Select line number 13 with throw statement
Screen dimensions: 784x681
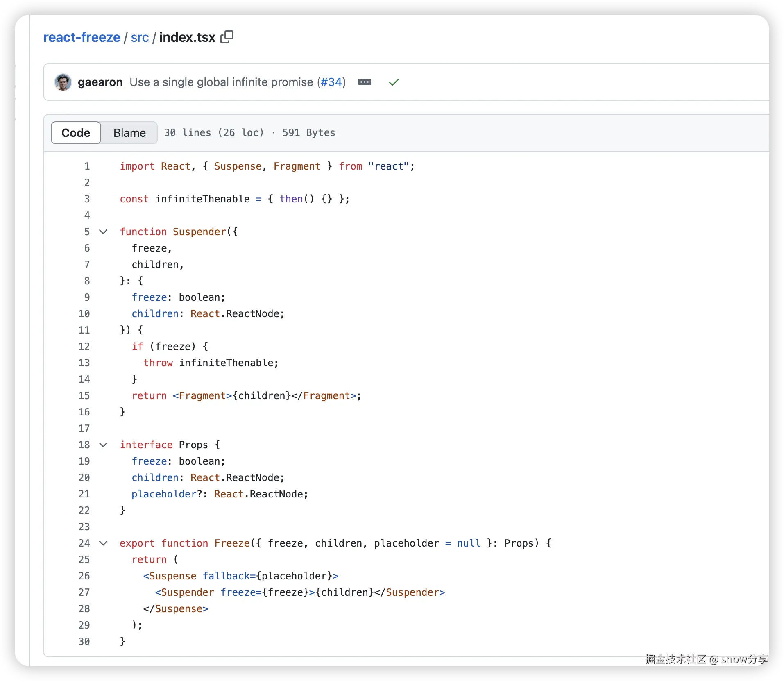pos(84,363)
